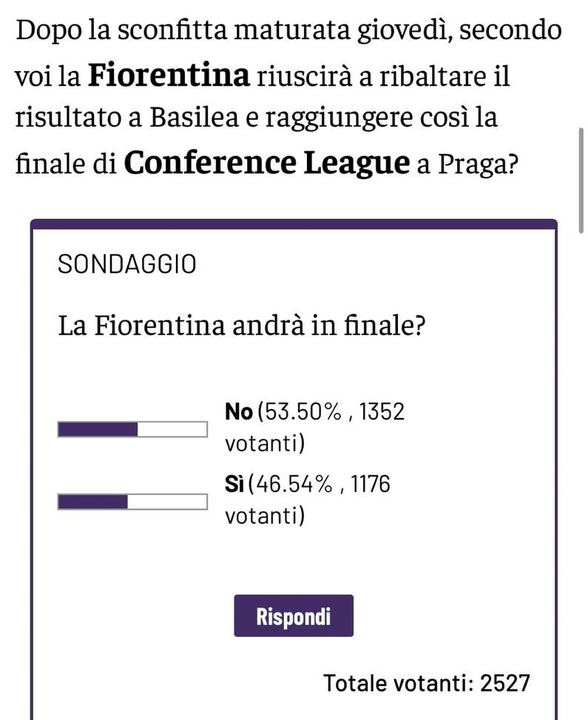588x720 pixels.
Task: Select the Sì poll option bar
Action: [x=133, y=502]
